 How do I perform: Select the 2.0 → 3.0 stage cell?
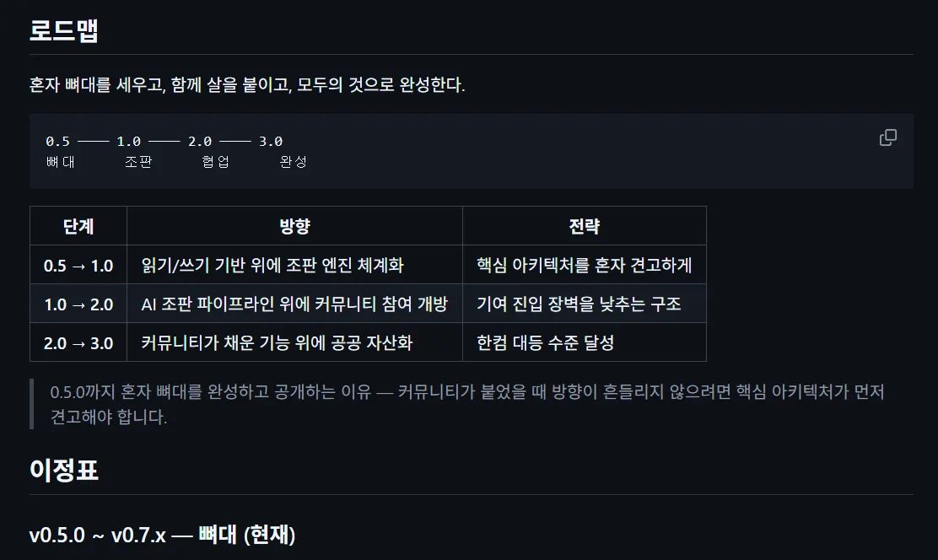point(78,342)
